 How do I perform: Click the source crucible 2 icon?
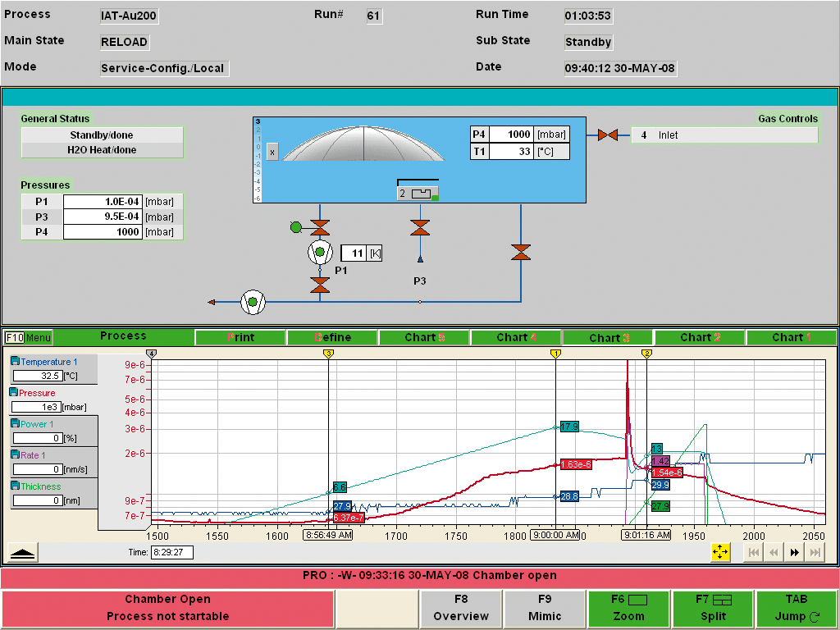[x=418, y=194]
